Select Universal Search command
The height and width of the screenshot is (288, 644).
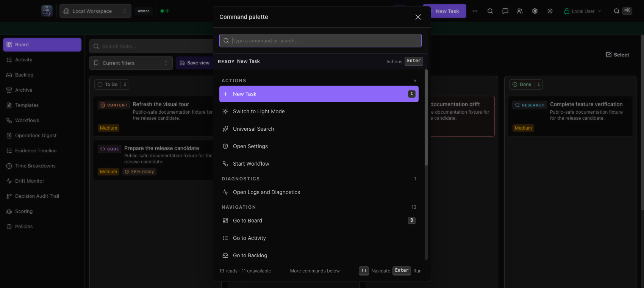coord(319,129)
